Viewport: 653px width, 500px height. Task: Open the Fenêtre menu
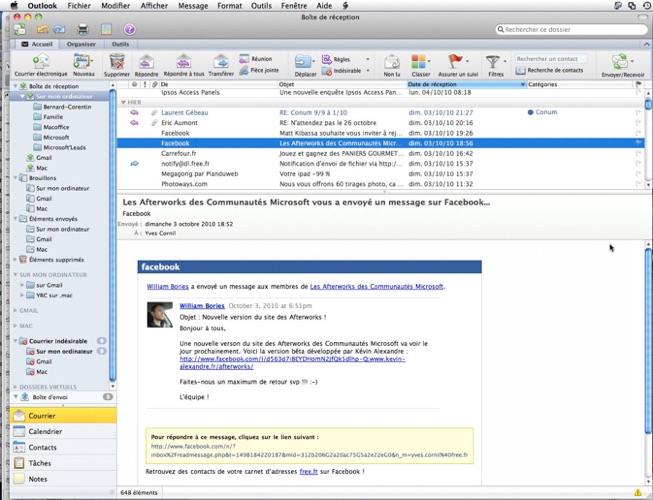(294, 6)
